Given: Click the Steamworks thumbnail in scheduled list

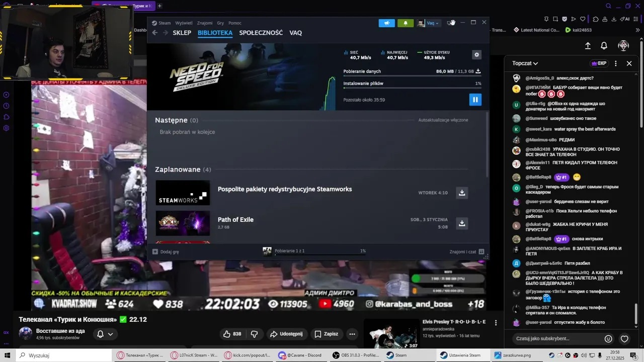Looking at the screenshot, I should coord(183,193).
